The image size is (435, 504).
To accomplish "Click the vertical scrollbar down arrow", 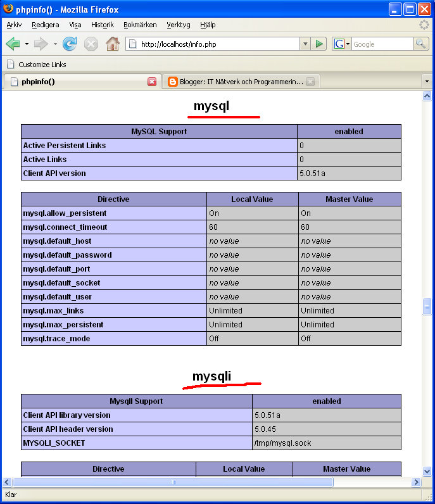I will [427, 472].
